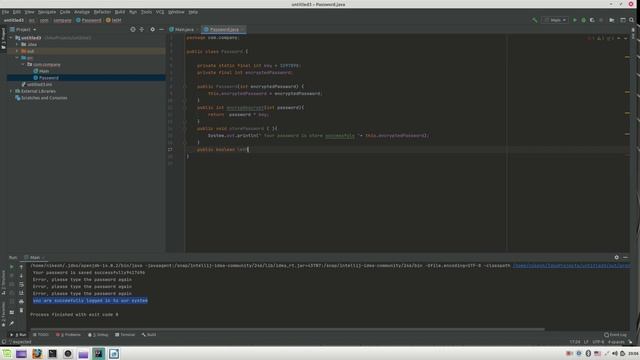Run the Main configuration with play icon

[575, 20]
